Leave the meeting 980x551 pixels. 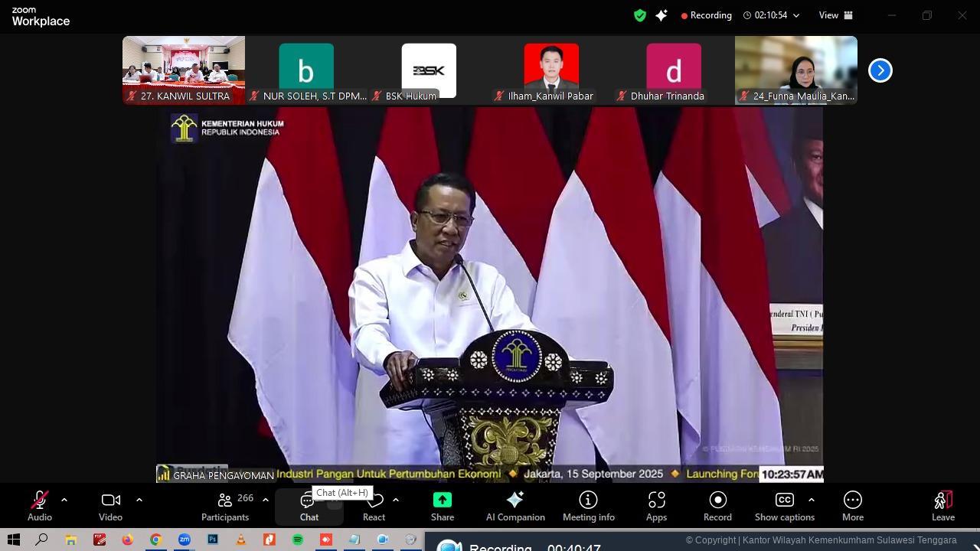coord(942,505)
